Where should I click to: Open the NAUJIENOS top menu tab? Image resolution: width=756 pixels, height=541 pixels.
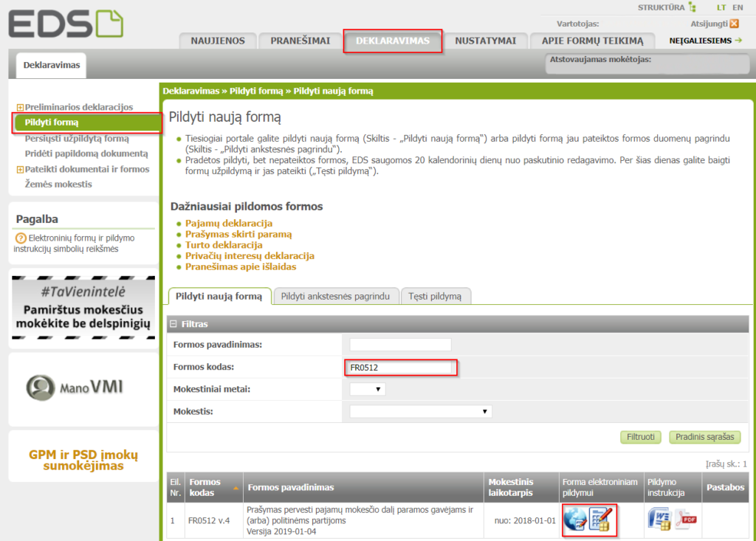click(x=218, y=41)
